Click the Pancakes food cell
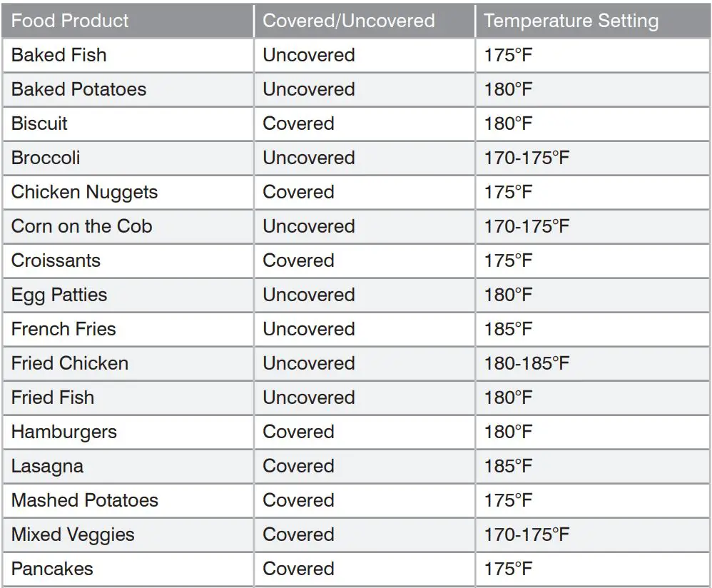Viewport: 712px width, 588px height. 52,569
